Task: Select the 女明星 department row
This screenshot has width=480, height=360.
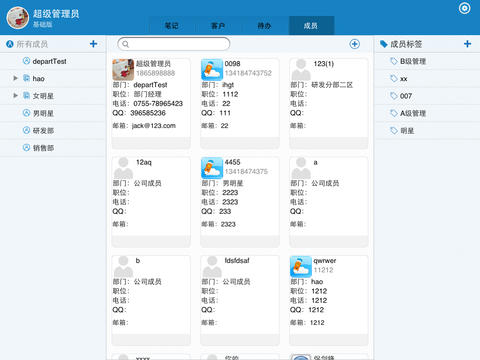Action: tap(52, 96)
